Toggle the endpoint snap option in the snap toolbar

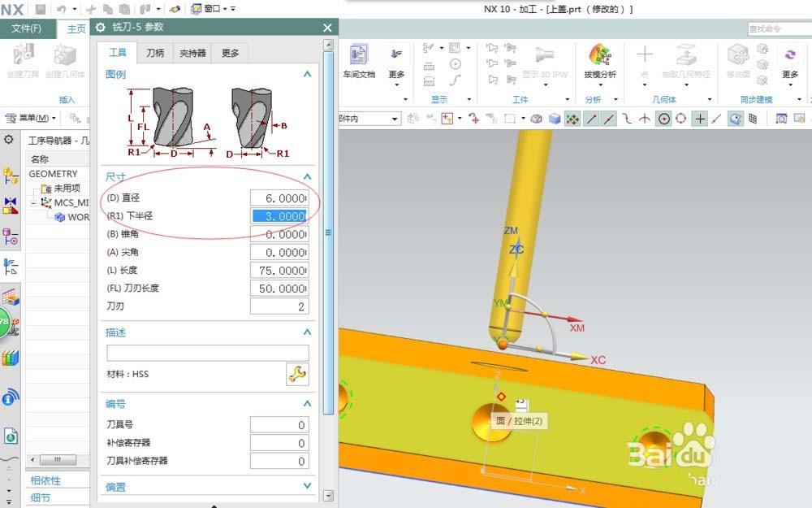tap(590, 119)
